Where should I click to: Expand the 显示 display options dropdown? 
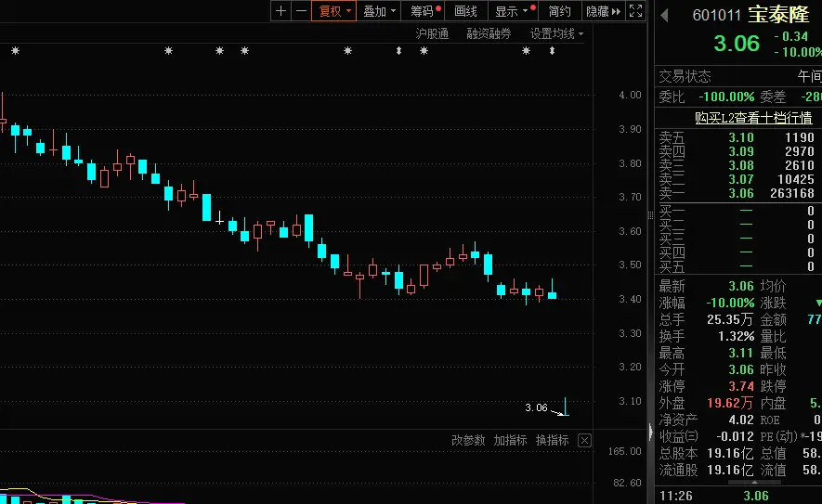click(x=513, y=11)
